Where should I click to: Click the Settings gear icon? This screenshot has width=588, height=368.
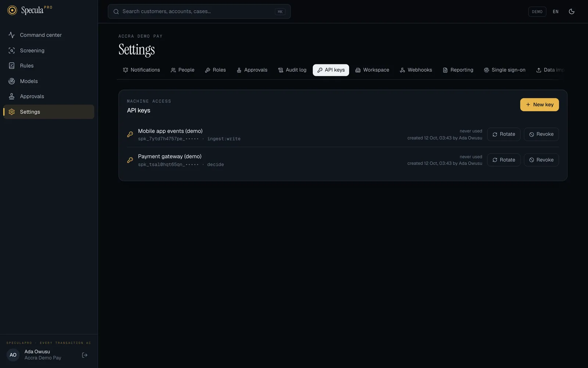12,112
